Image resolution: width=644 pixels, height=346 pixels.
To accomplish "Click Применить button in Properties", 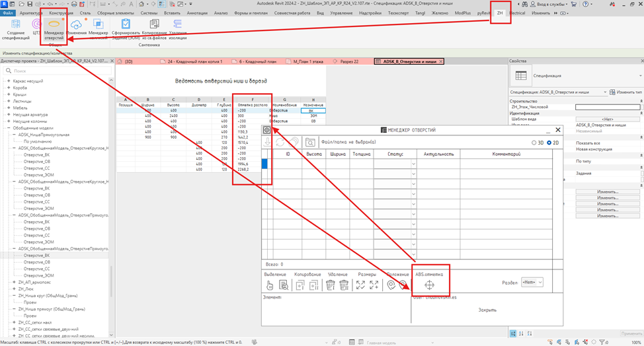I will 631,333.
